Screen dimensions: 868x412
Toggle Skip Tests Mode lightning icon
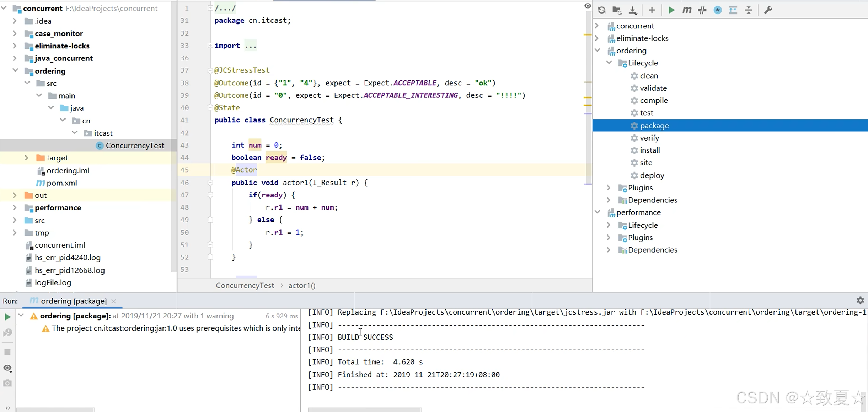(x=718, y=10)
